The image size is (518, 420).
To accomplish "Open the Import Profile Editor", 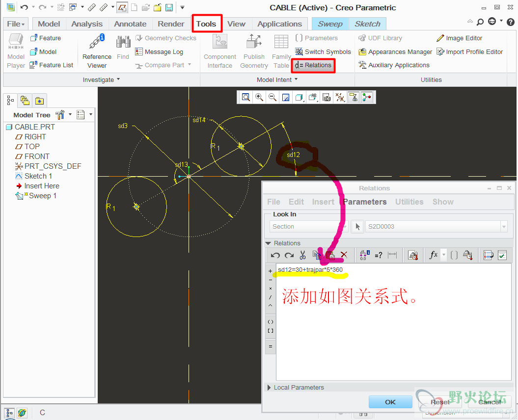I will 469,52.
